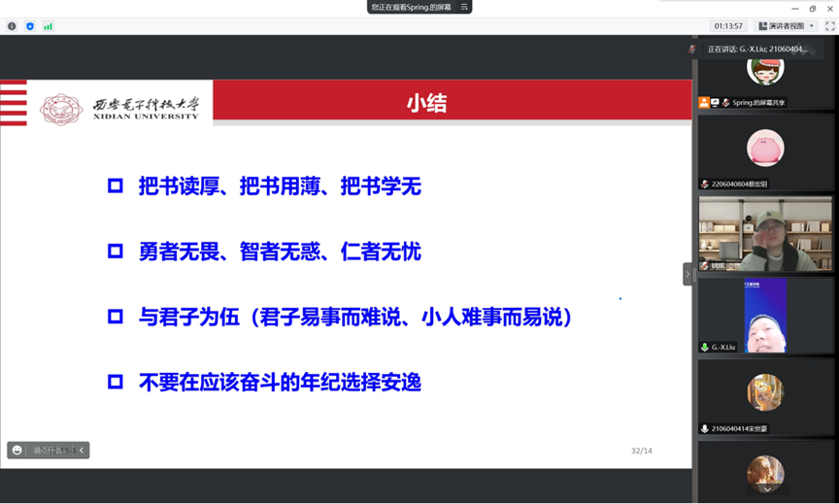Click the 说点什么 chat input field
This screenshot has height=504, width=839.
click(x=49, y=451)
